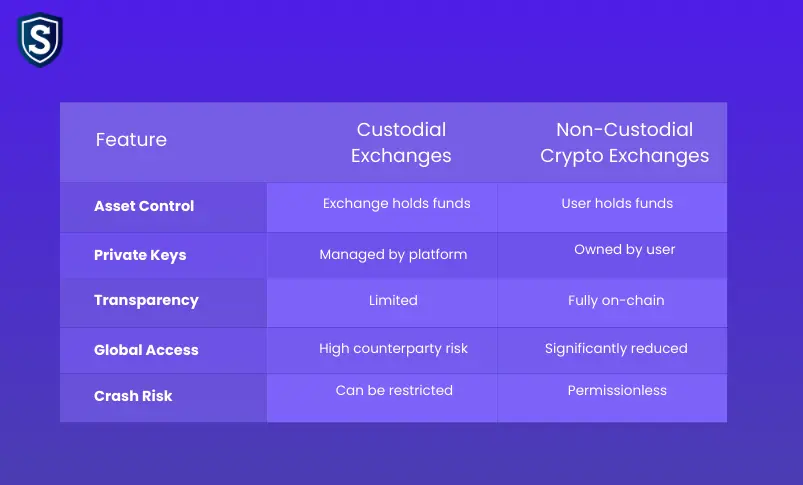Click the Can be restricted cell
This screenshot has height=485, width=803.
[x=394, y=390]
